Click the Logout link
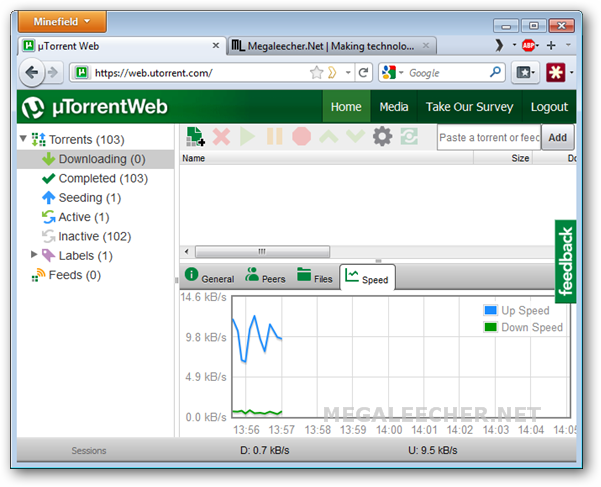The width and height of the screenshot is (601, 487). pos(549,107)
